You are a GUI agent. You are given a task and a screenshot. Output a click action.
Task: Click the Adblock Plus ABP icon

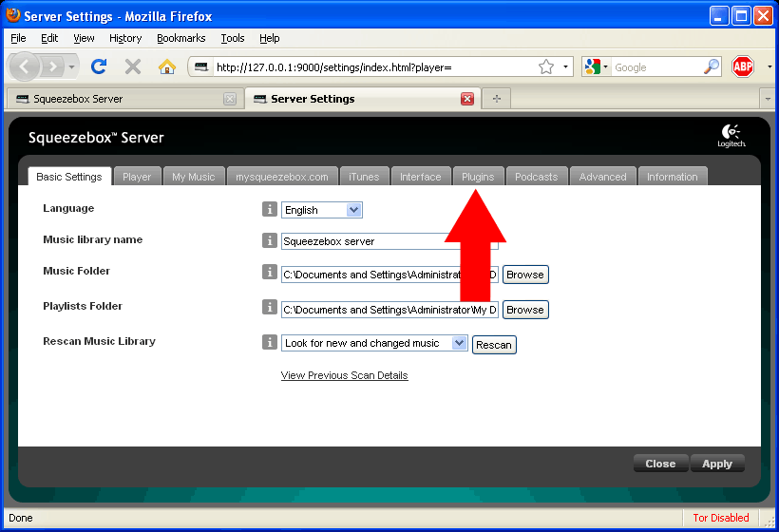[x=743, y=66]
